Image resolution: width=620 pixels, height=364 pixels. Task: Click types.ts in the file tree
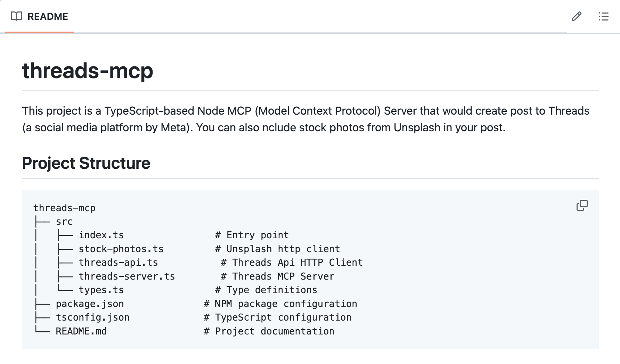101,290
